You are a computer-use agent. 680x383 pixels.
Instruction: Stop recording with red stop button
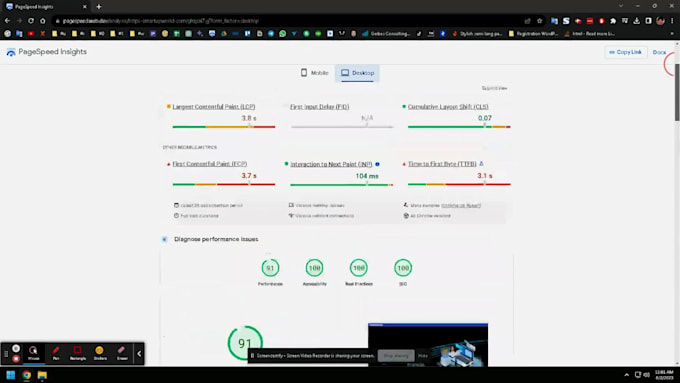coord(16,359)
